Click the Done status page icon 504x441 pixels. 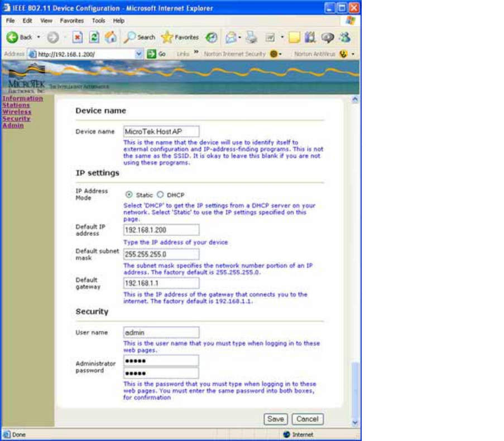pyautogui.click(x=7, y=434)
